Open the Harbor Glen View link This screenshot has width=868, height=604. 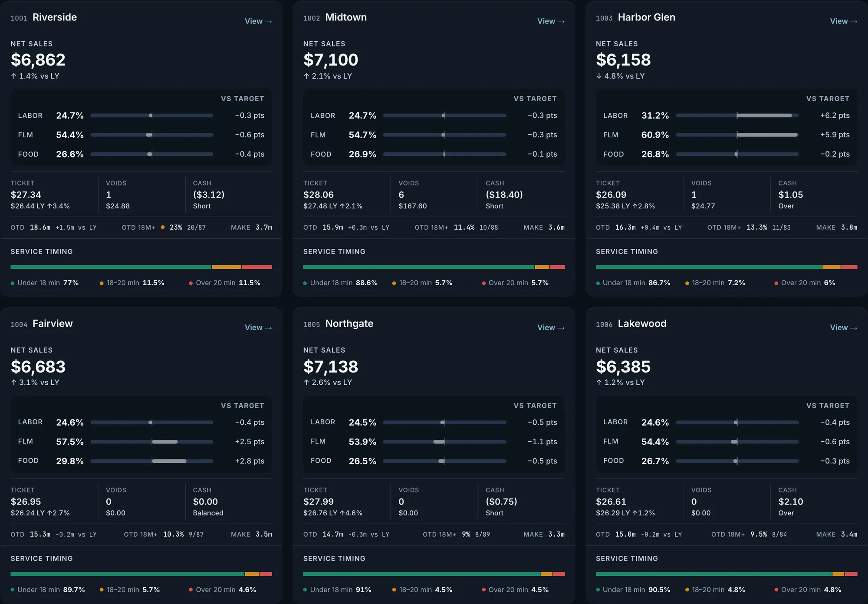(843, 21)
